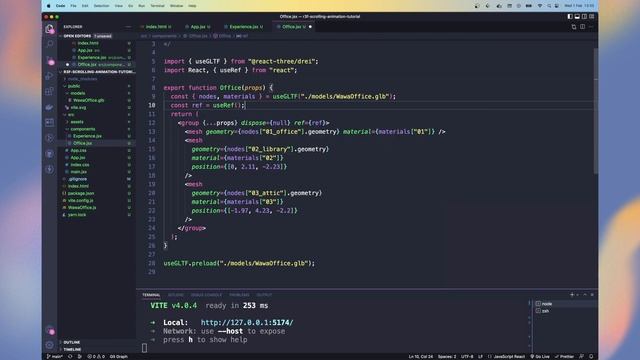Click Prettier status bar item
The width and height of the screenshot is (640, 360).
click(564, 357)
